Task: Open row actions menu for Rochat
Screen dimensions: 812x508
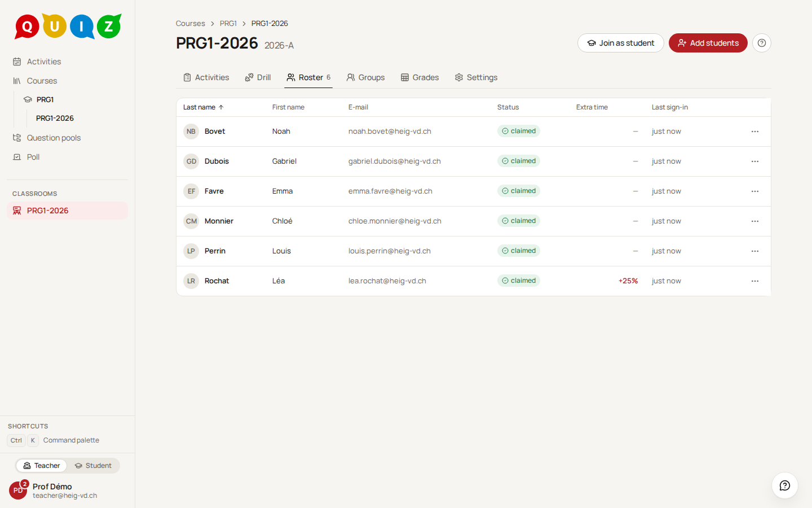Action: coord(755,281)
